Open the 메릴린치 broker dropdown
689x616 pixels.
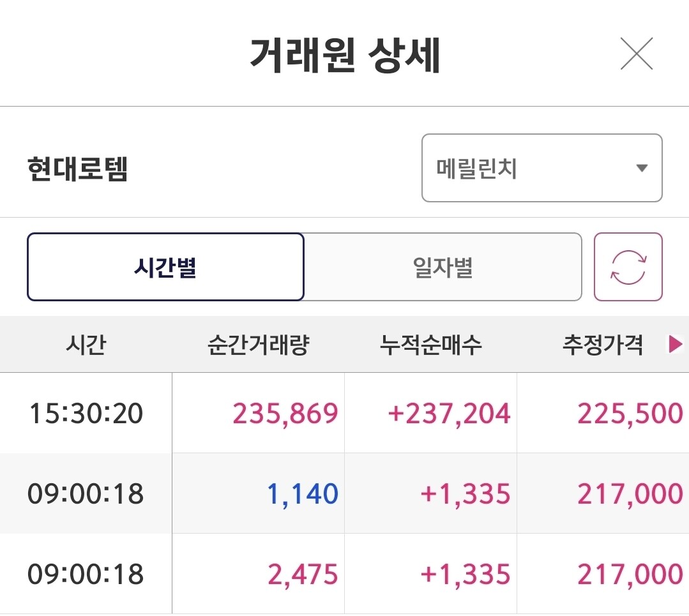(541, 169)
